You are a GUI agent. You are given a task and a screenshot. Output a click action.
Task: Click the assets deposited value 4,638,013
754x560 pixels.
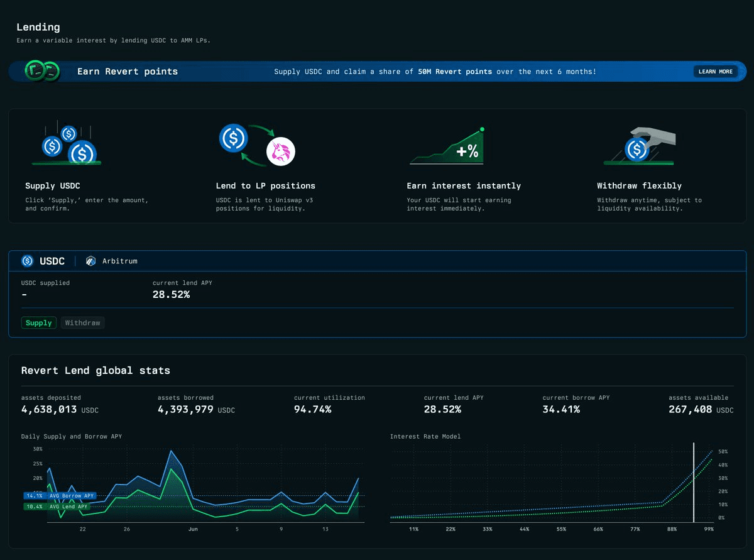pyautogui.click(x=49, y=409)
